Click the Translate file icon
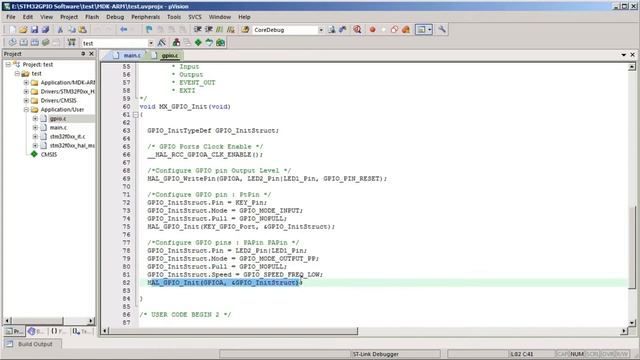The height and width of the screenshot is (360, 640). click(x=13, y=42)
